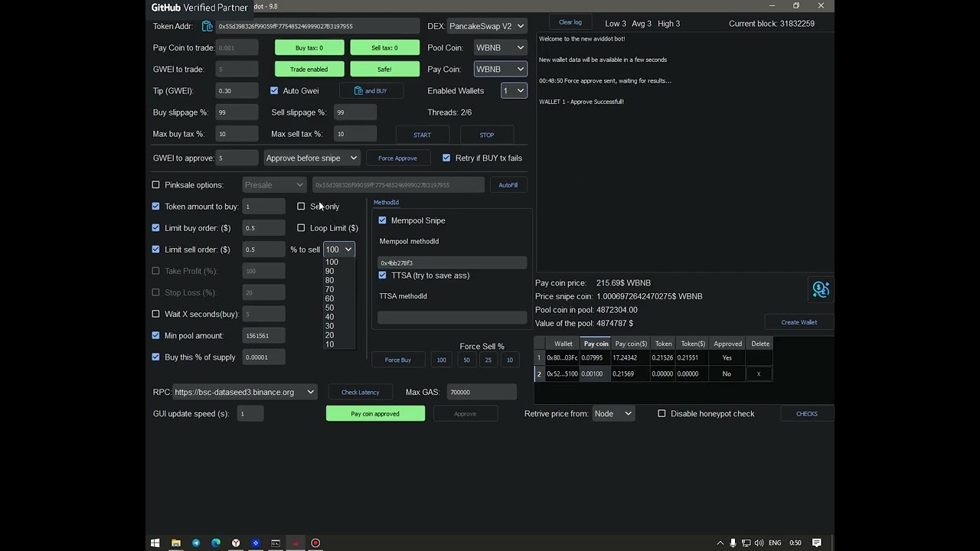Enable the Take Profit (%) checkbox

(x=156, y=271)
